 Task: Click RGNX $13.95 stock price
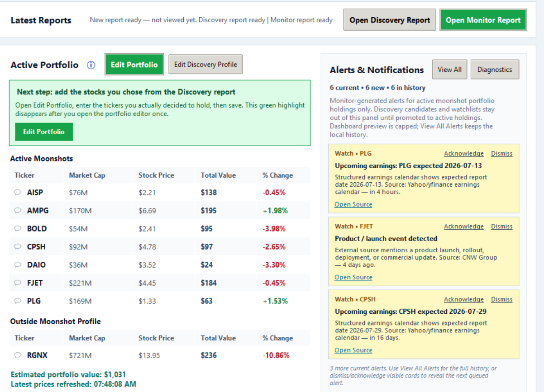(x=149, y=355)
